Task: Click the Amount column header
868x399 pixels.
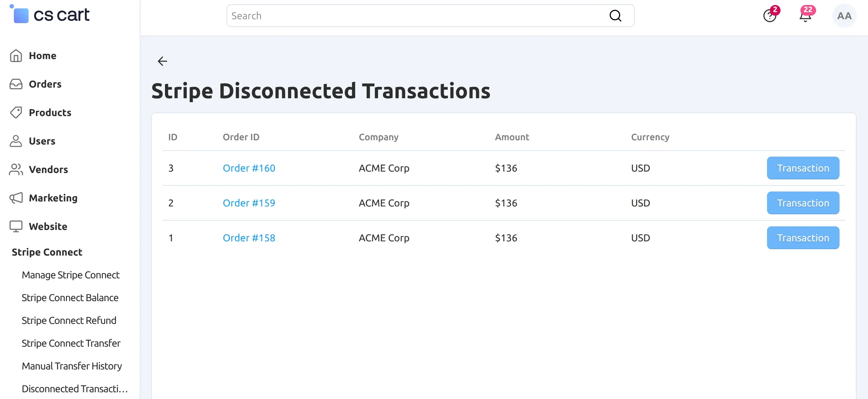Action: [x=512, y=137]
